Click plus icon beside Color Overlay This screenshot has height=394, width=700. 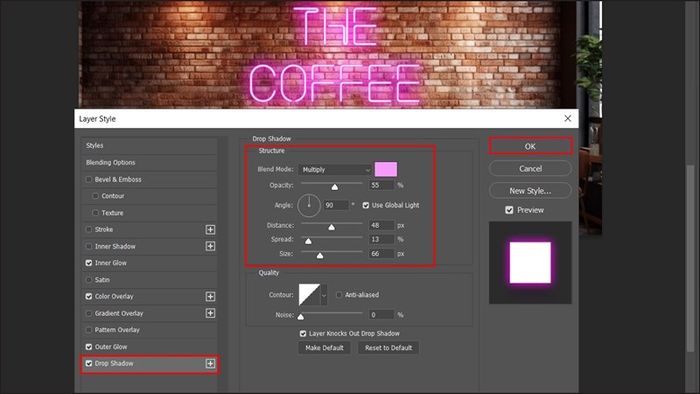pyautogui.click(x=210, y=296)
